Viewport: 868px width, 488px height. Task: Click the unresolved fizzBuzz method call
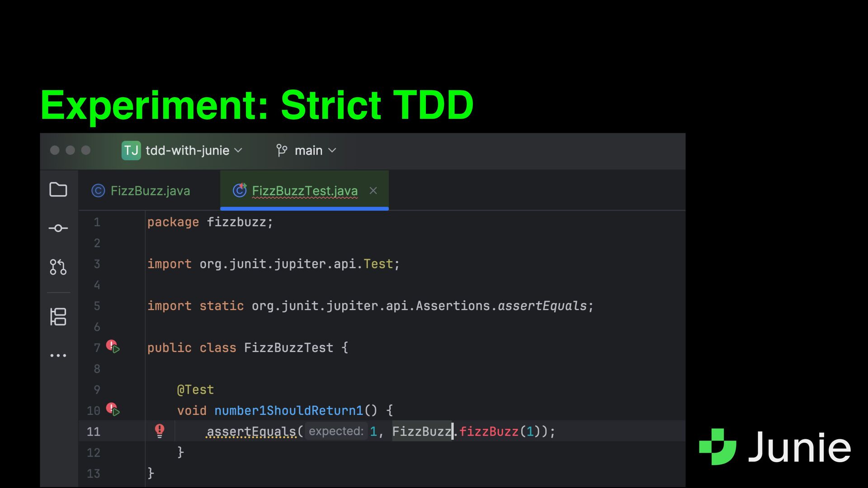(488, 432)
